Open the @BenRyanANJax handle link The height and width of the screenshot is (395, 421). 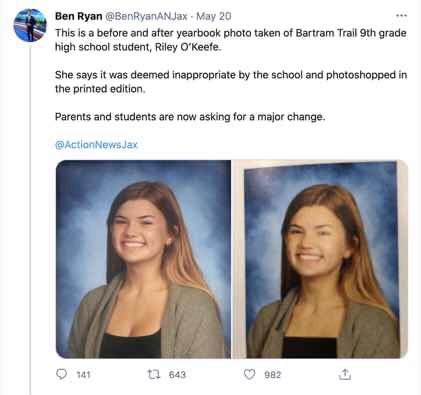146,16
